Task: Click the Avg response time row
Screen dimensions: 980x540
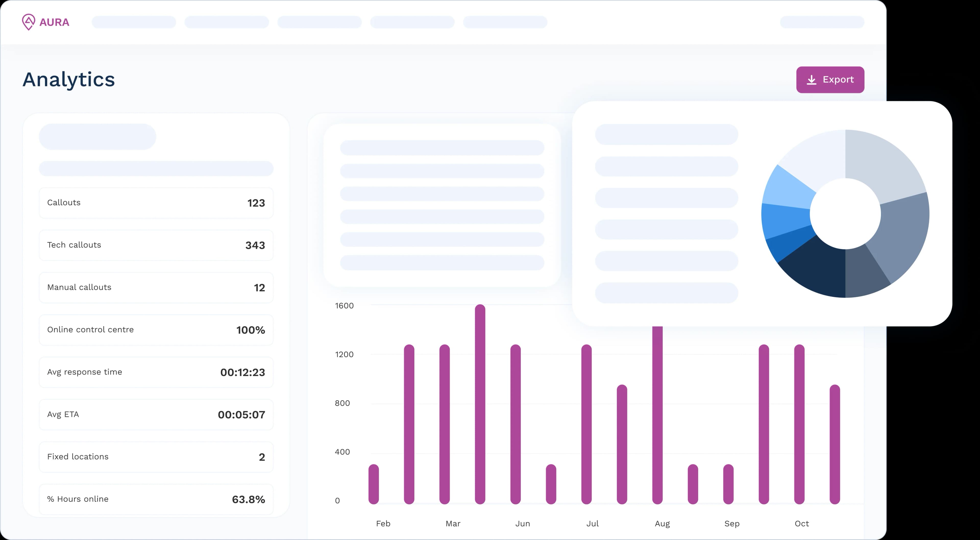Action: (156, 372)
